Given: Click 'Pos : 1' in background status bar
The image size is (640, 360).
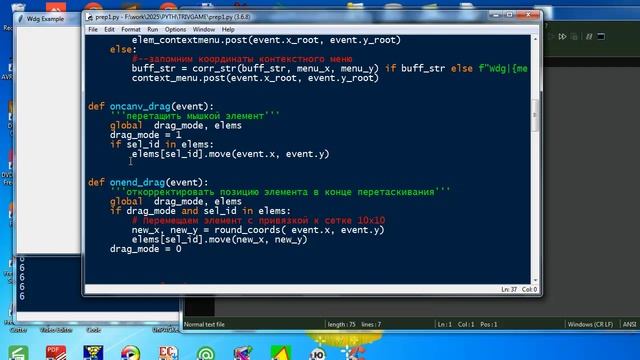Looking at the screenshot, I should point(489,324).
